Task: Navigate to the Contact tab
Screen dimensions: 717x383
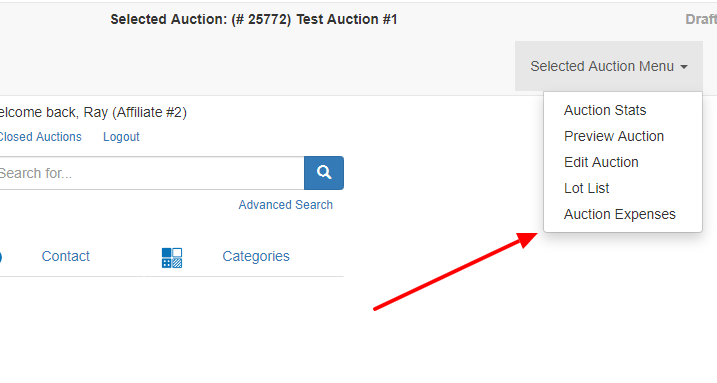Action: pyautogui.click(x=65, y=256)
